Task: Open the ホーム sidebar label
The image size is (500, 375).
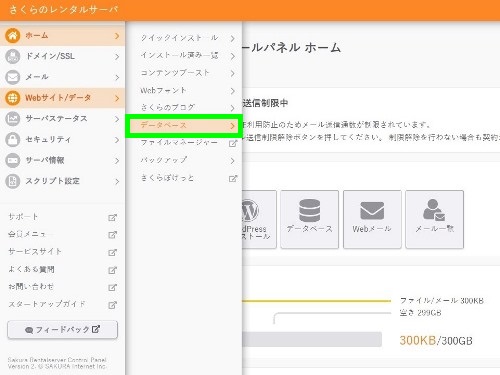Action: [x=37, y=35]
